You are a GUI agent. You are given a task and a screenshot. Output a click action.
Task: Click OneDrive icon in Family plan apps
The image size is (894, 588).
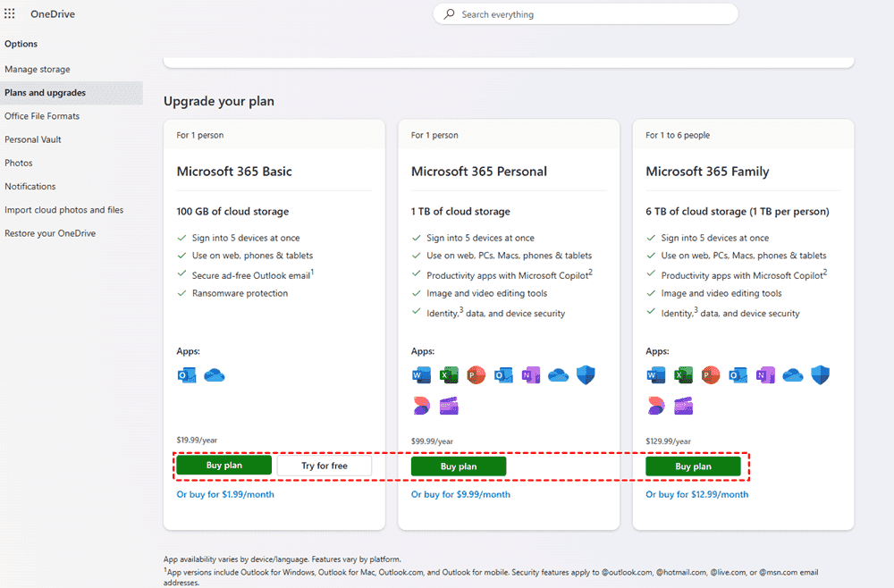tap(792, 375)
